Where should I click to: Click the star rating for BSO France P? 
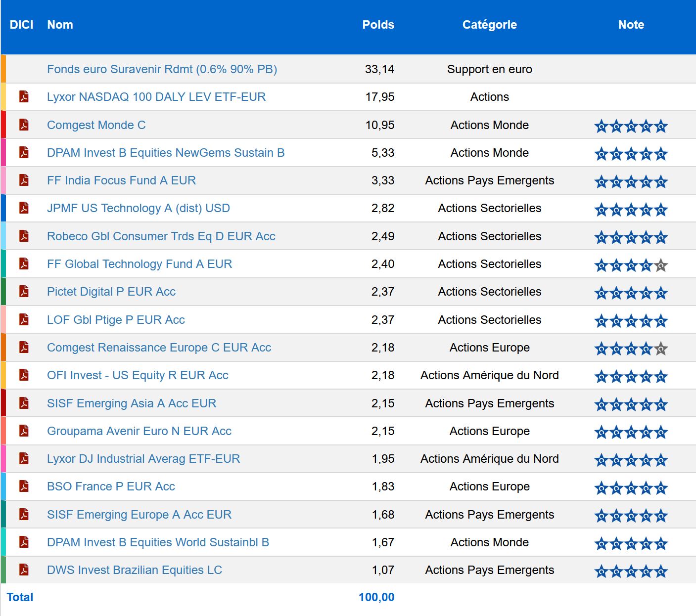click(x=631, y=488)
